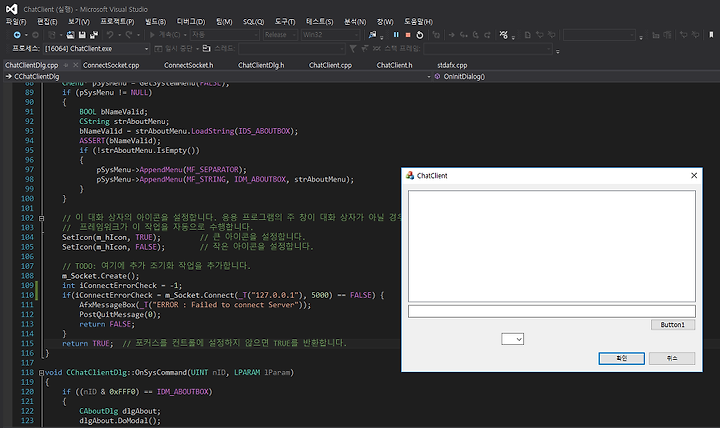This screenshot has height=428, width=720.
Task: Open the Redo history dropdown arrow
Action: pyautogui.click(x=138, y=35)
